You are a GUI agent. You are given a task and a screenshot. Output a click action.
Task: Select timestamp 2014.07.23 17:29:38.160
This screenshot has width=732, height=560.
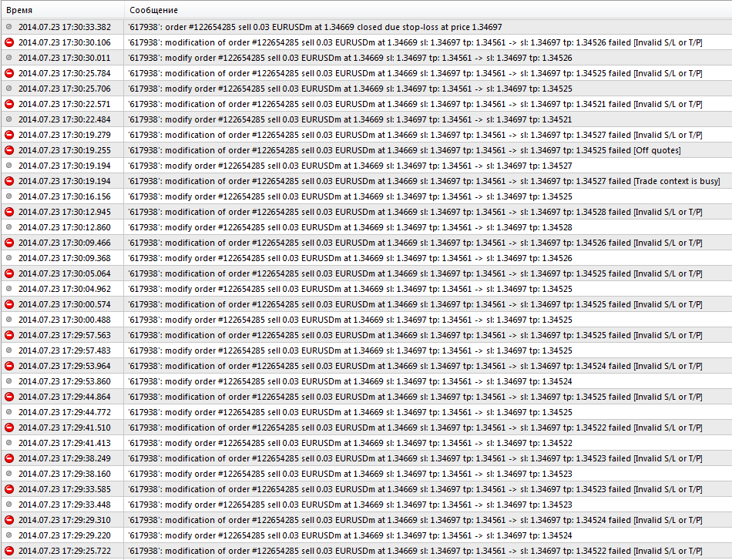click(65, 474)
